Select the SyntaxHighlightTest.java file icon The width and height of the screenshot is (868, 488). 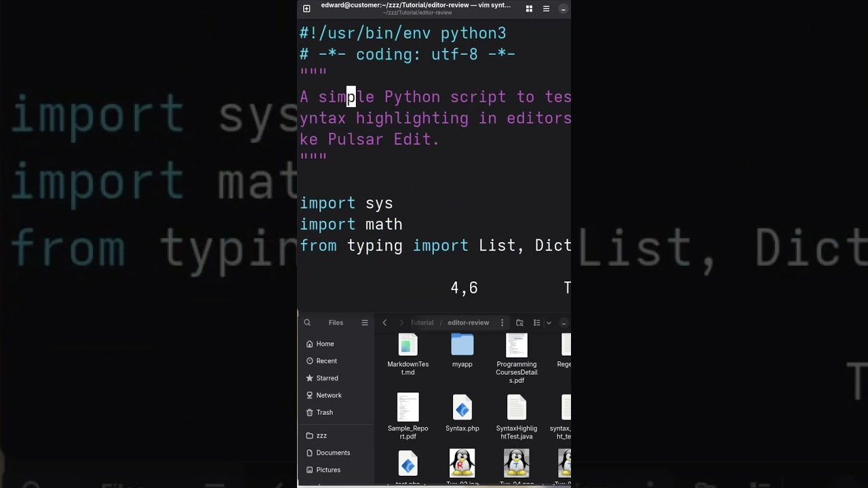tap(517, 408)
